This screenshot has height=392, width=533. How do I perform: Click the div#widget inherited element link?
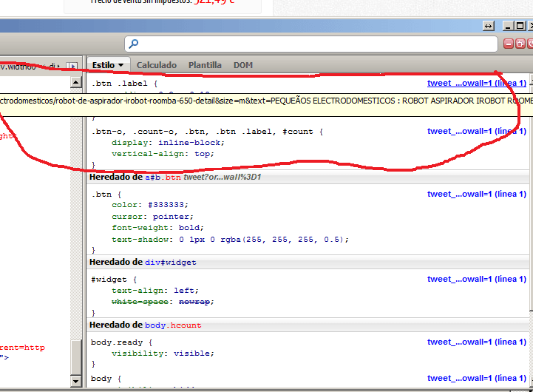[171, 262]
